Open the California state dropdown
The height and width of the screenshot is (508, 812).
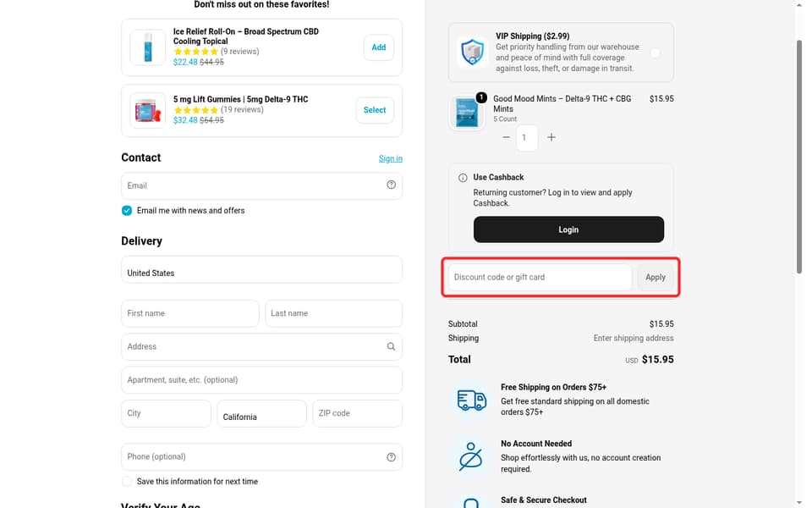point(261,414)
